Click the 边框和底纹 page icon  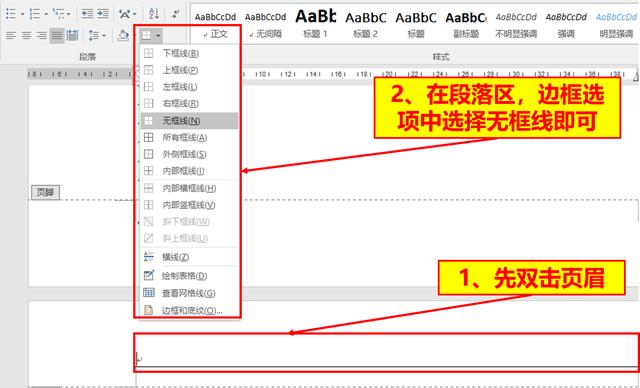coord(149,310)
